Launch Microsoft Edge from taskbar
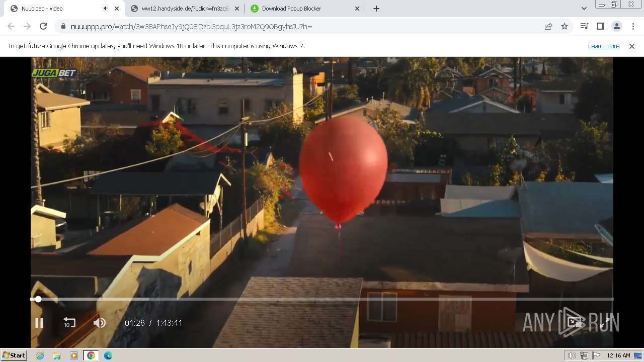 coord(108,355)
